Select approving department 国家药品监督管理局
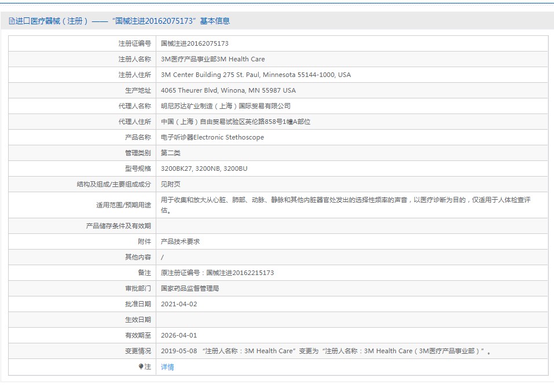The image size is (554, 392). (x=190, y=288)
